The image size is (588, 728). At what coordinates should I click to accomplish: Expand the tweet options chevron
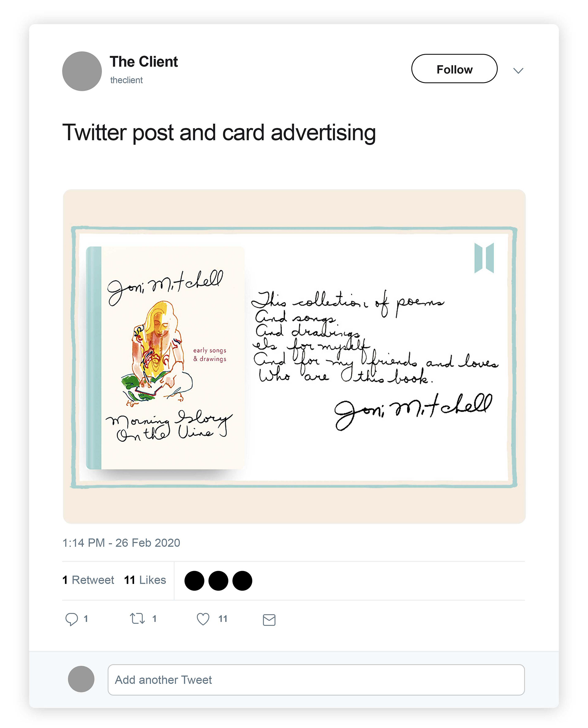(x=518, y=70)
